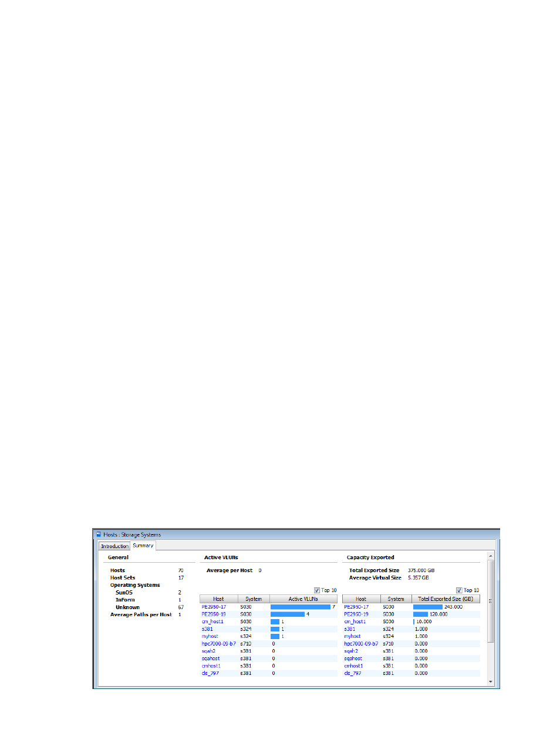Click the PE2950-17 Active VLUNs bar showing 7

(301, 607)
